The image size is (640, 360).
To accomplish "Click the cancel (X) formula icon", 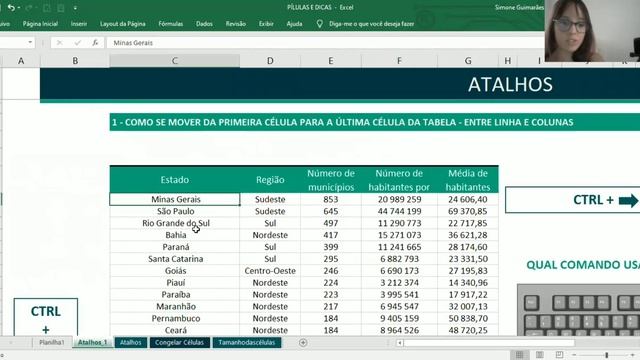I will pos(60,42).
